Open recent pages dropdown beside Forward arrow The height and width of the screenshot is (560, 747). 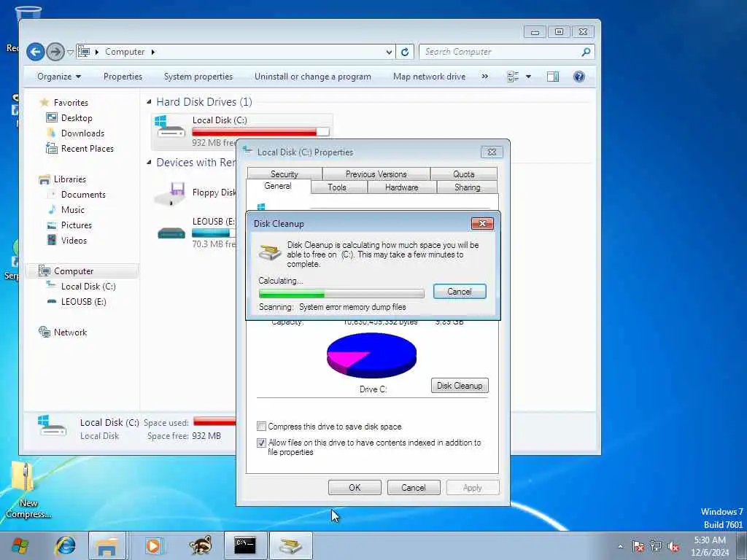(x=70, y=52)
